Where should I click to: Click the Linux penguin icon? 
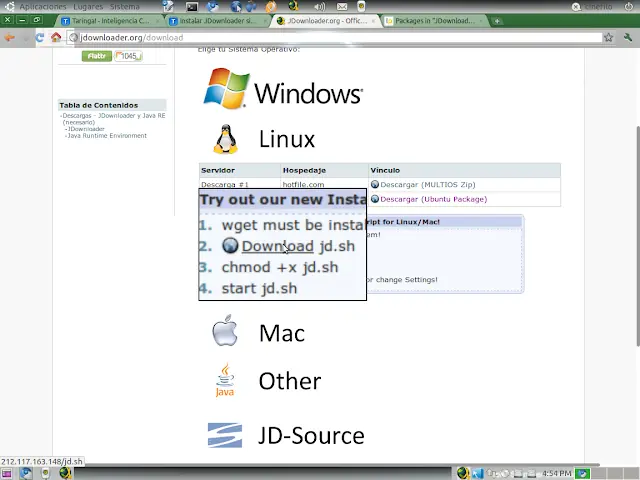(225, 139)
